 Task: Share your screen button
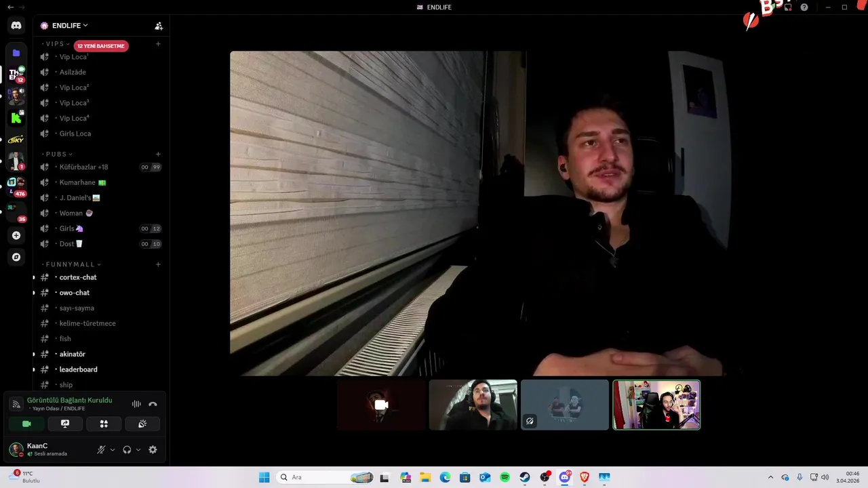tap(65, 424)
